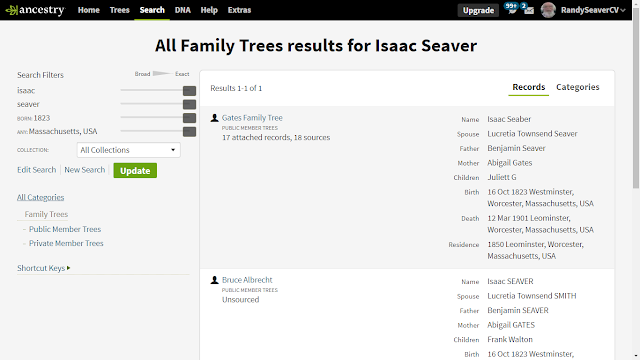The image size is (640, 360).
Task: Click the 17 attached records, 18 sources text
Action: (x=276, y=138)
